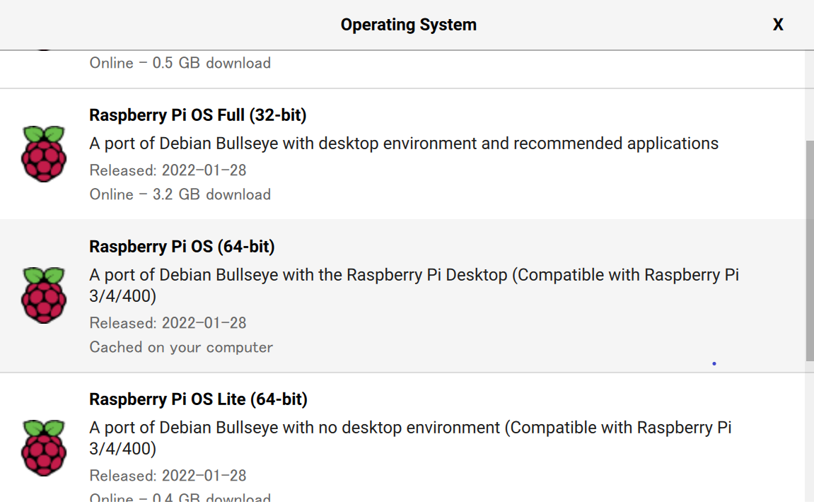The width and height of the screenshot is (814, 504).
Task: Select the Raspberry Pi OS Full (32-bit) title
Action: pyautogui.click(x=198, y=115)
